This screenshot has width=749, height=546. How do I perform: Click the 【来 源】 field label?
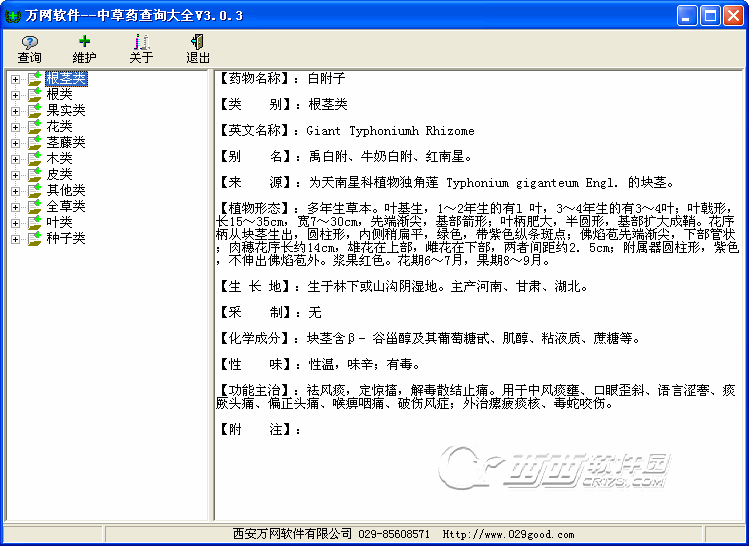256,182
